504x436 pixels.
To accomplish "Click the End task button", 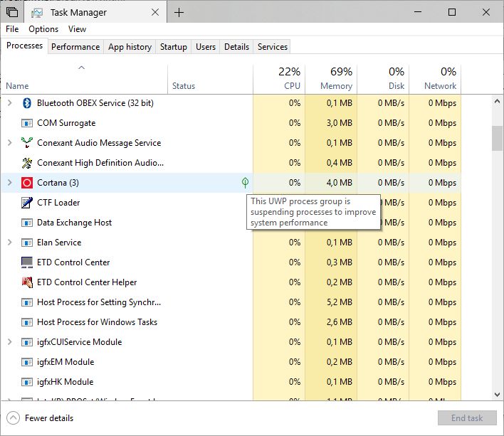I will click(467, 418).
